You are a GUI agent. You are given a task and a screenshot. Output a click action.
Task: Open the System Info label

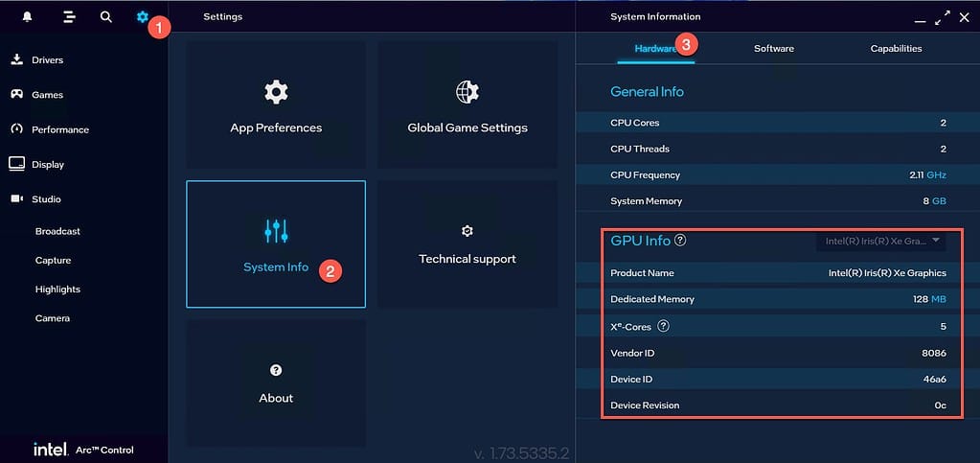276,267
